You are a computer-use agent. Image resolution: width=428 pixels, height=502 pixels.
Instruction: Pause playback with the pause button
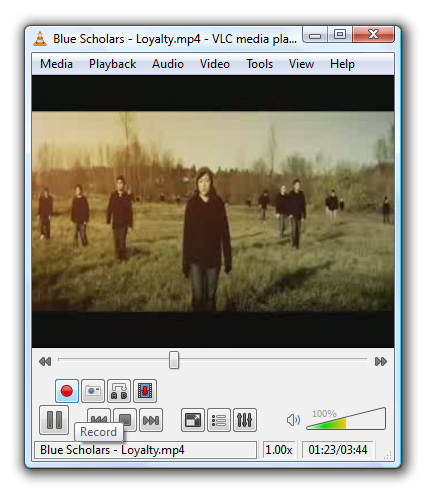[x=54, y=420]
